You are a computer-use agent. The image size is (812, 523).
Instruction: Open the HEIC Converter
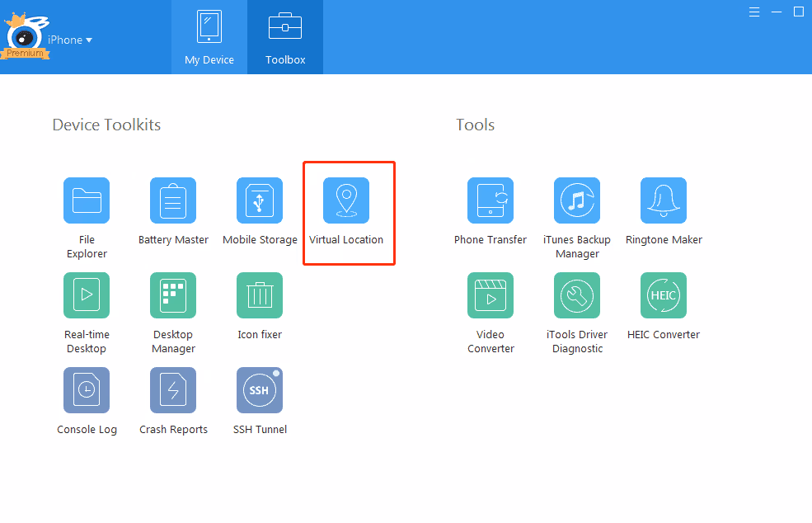pos(664,295)
